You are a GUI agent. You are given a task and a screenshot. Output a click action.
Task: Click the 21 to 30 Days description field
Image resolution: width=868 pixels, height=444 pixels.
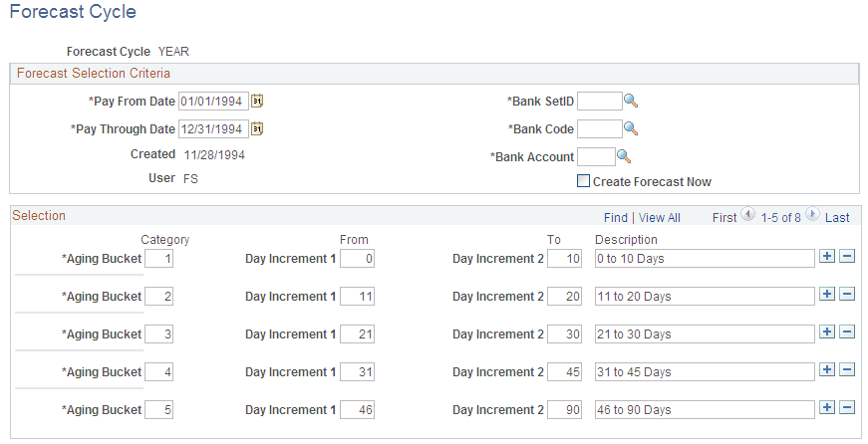(x=704, y=333)
